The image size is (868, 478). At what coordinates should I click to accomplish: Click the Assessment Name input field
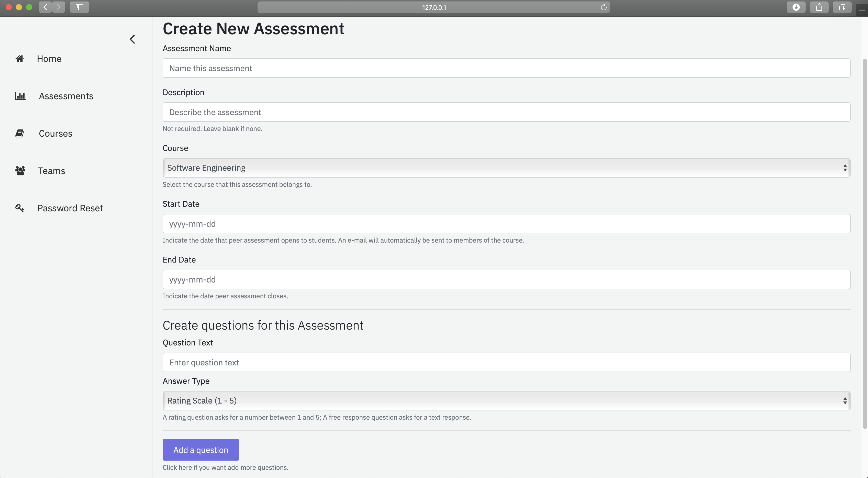[x=506, y=68]
